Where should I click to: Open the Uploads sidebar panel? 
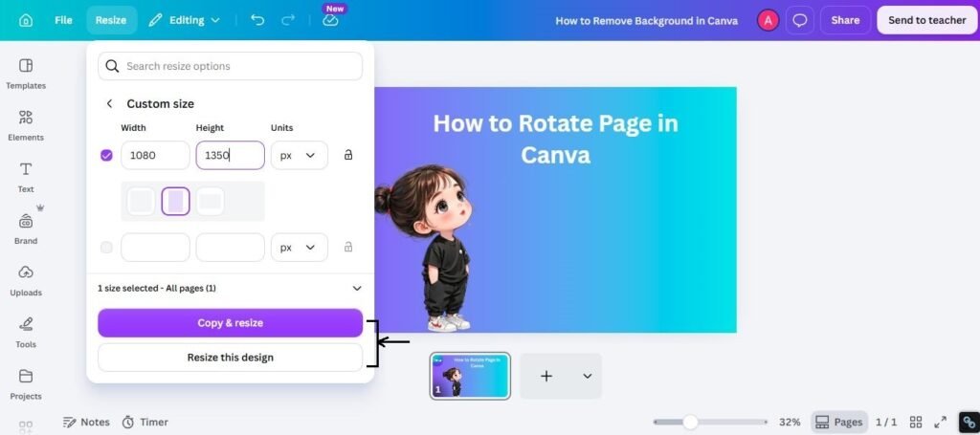point(26,280)
